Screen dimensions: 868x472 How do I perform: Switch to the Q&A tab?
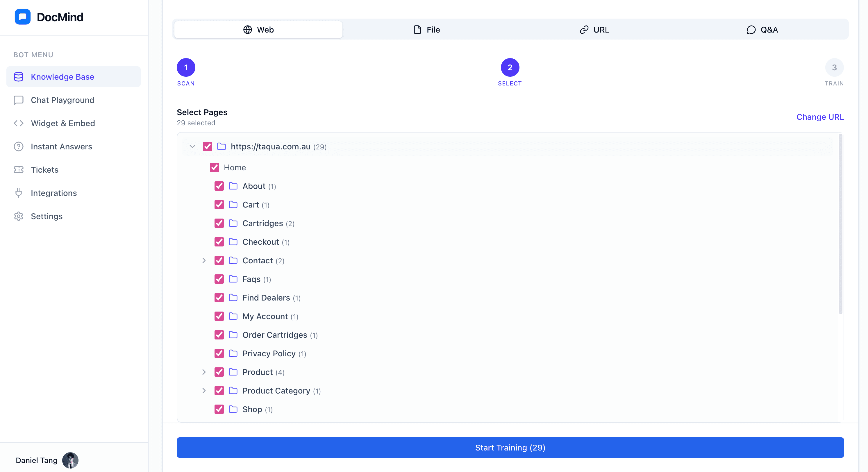(762, 30)
